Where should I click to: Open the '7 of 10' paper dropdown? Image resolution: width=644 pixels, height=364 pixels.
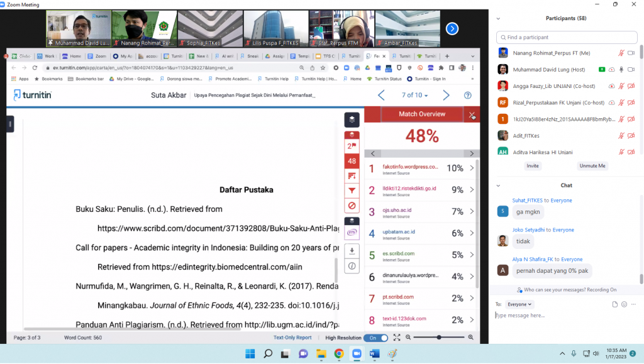pos(415,96)
